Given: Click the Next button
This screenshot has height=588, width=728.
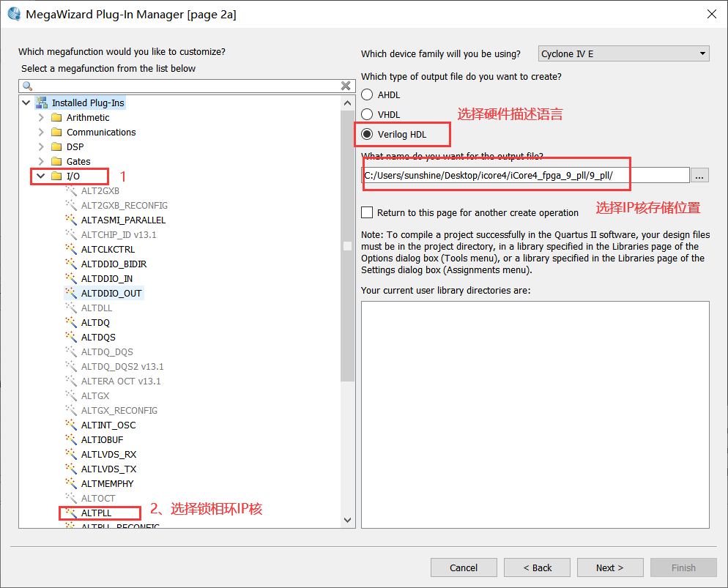Looking at the screenshot, I should tap(609, 567).
